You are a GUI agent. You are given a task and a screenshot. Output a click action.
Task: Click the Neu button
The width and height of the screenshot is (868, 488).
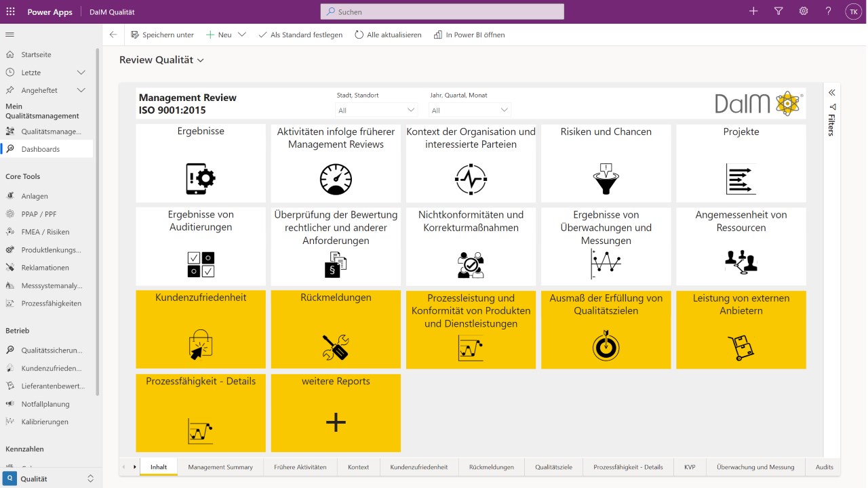pyautogui.click(x=218, y=35)
